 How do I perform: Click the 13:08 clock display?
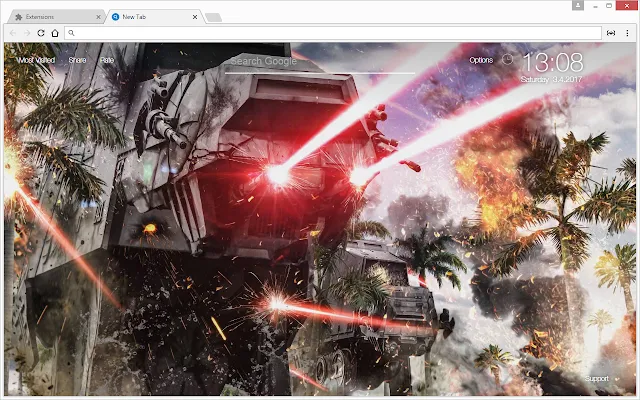pos(553,62)
